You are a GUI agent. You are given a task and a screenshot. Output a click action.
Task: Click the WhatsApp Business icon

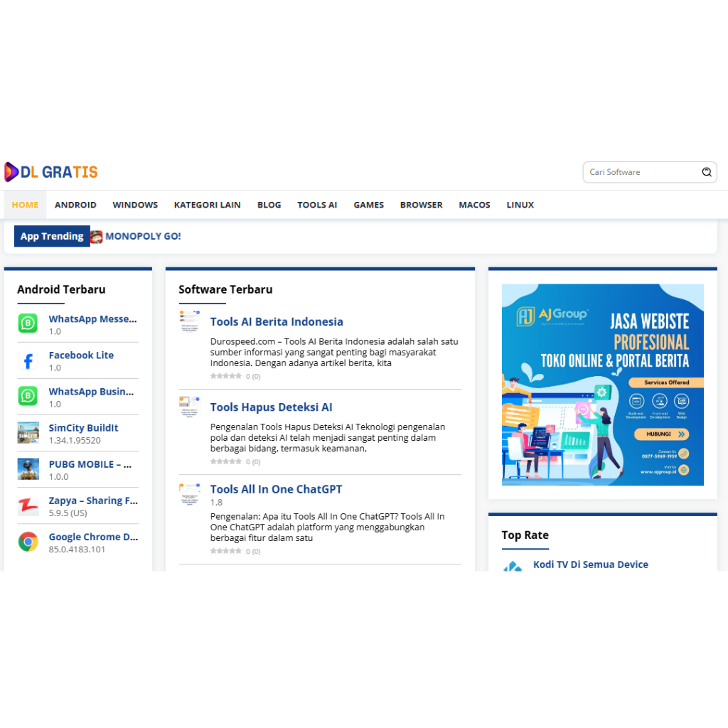click(x=28, y=396)
